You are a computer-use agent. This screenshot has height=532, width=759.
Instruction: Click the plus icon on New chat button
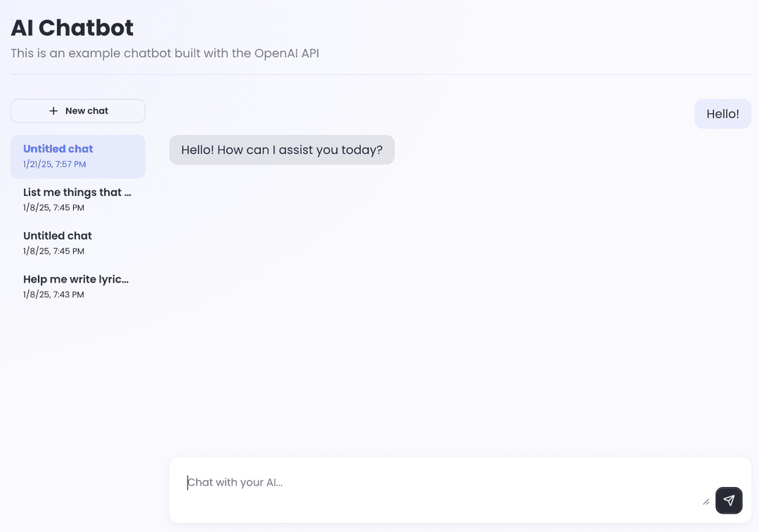(52, 110)
